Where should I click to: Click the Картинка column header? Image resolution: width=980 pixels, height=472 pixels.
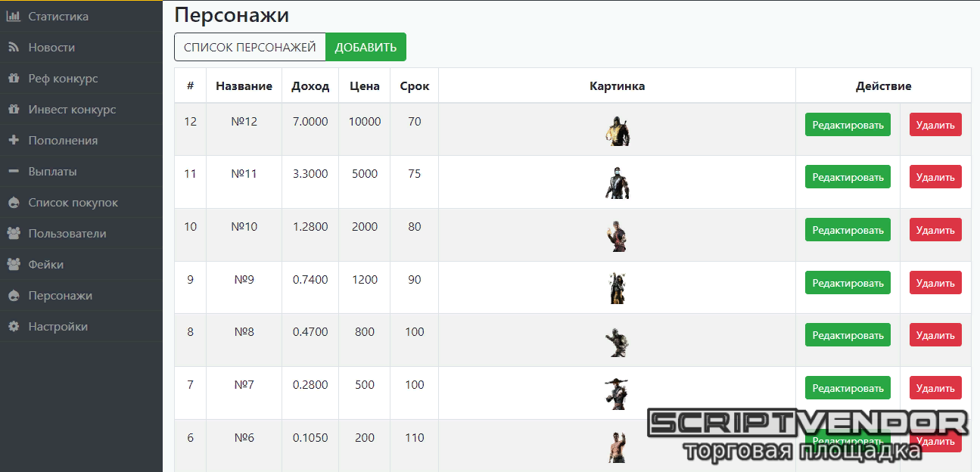click(618, 86)
